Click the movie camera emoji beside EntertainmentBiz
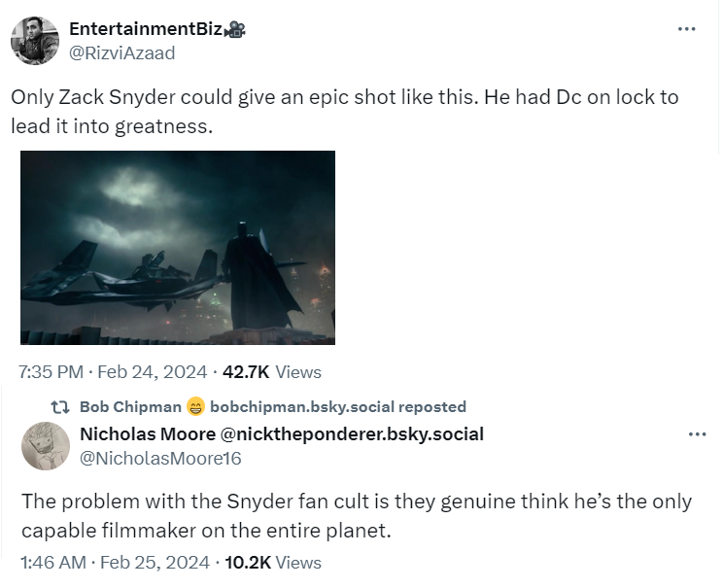The image size is (724, 588). (234, 30)
